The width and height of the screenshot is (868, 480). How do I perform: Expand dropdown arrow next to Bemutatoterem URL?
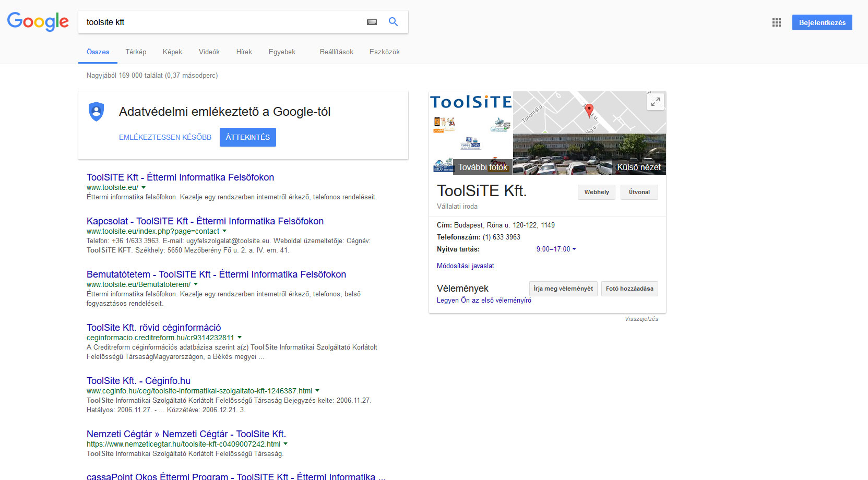tap(196, 284)
